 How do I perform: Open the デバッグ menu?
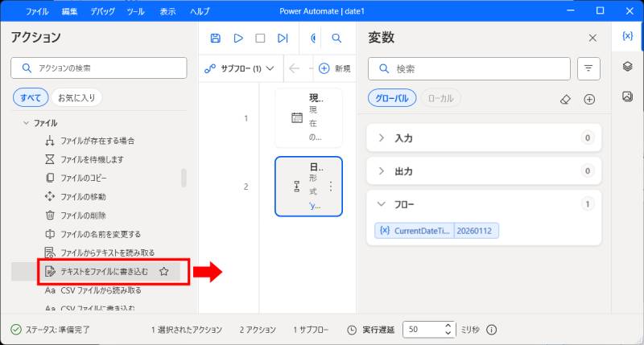[x=103, y=11]
